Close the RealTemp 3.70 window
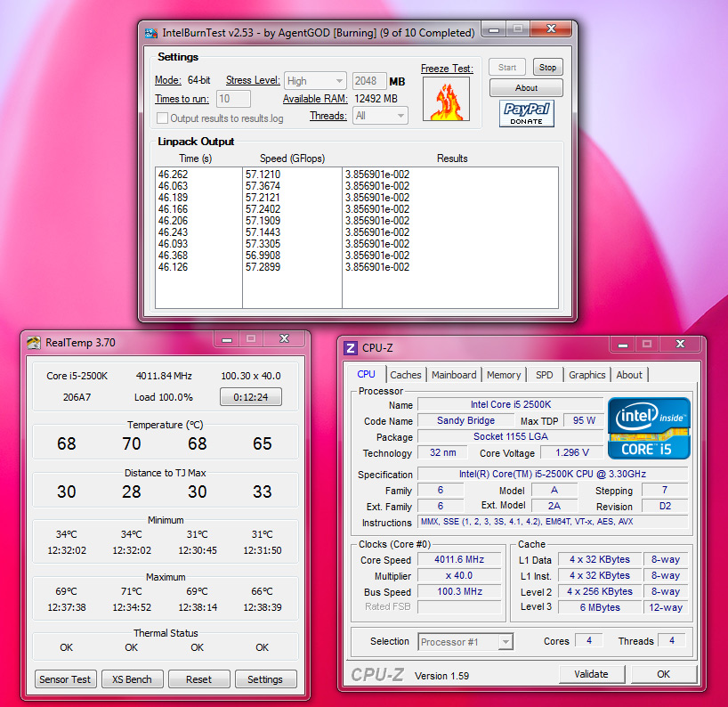This screenshot has height=707, width=728. click(284, 339)
